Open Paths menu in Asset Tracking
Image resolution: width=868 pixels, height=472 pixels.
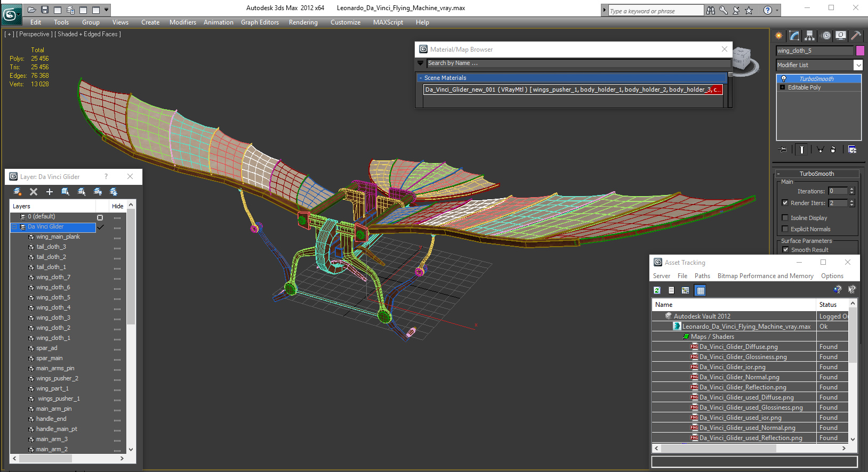pyautogui.click(x=702, y=276)
